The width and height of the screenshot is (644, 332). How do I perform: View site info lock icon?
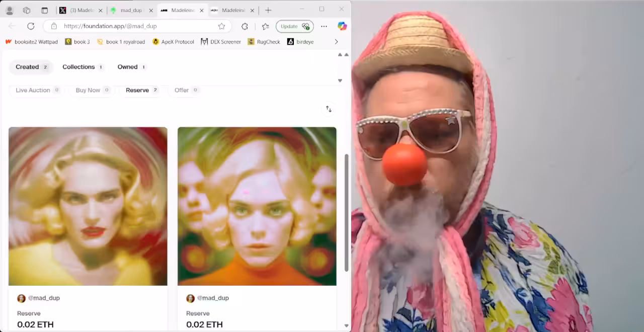tap(54, 26)
